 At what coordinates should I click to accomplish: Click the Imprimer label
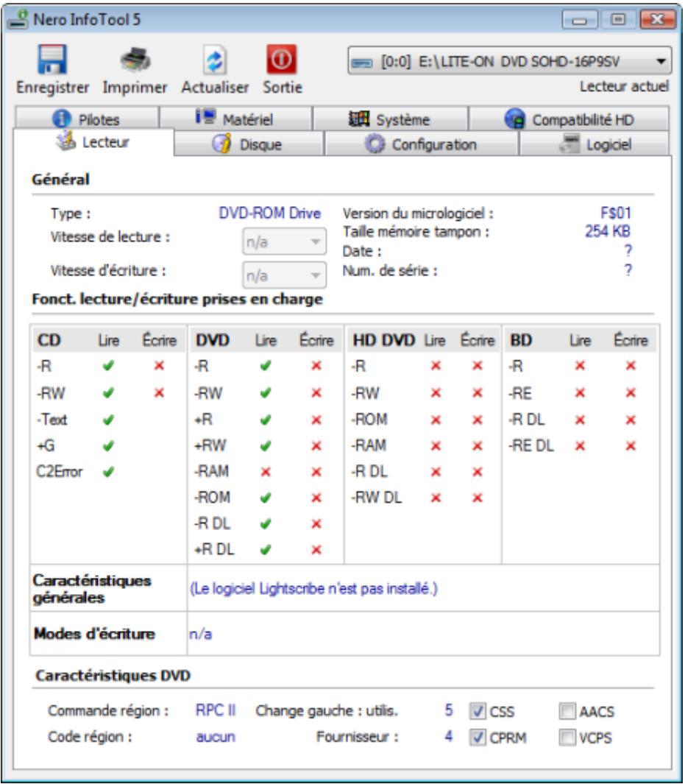pyautogui.click(x=135, y=88)
